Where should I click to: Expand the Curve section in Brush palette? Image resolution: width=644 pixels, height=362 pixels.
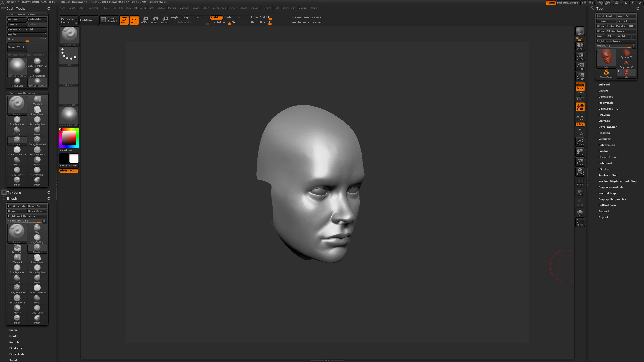pyautogui.click(x=14, y=330)
